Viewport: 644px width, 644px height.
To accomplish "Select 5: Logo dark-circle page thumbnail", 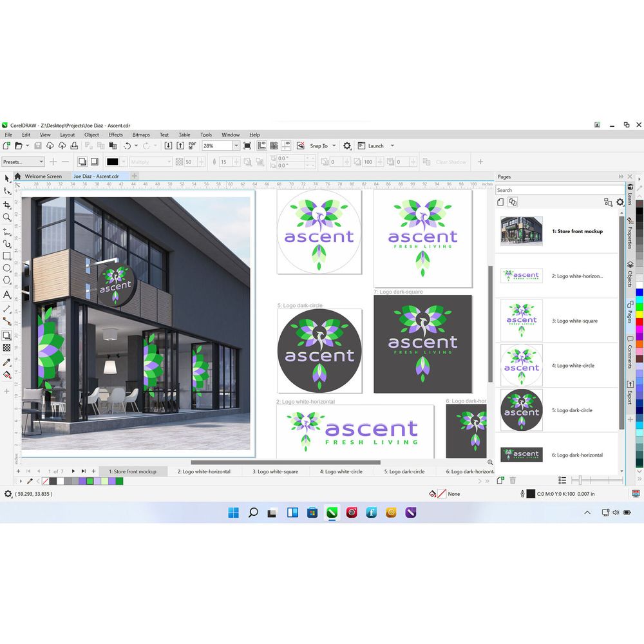I will [x=522, y=410].
